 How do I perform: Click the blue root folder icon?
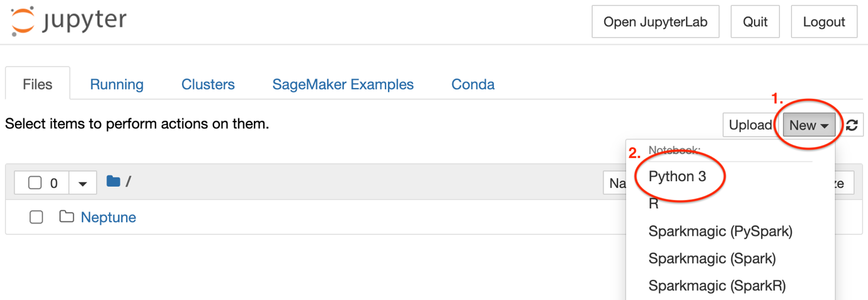tap(113, 182)
